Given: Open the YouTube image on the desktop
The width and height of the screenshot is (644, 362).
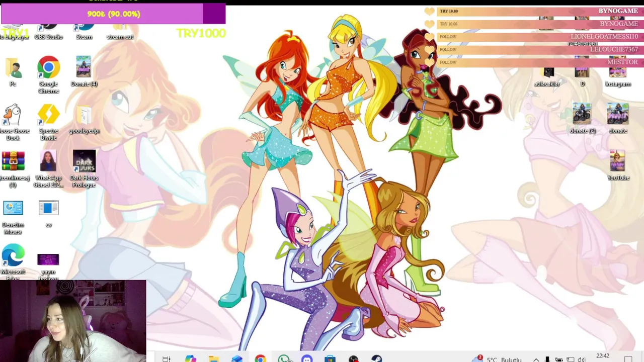Looking at the screenshot, I should point(618,165).
